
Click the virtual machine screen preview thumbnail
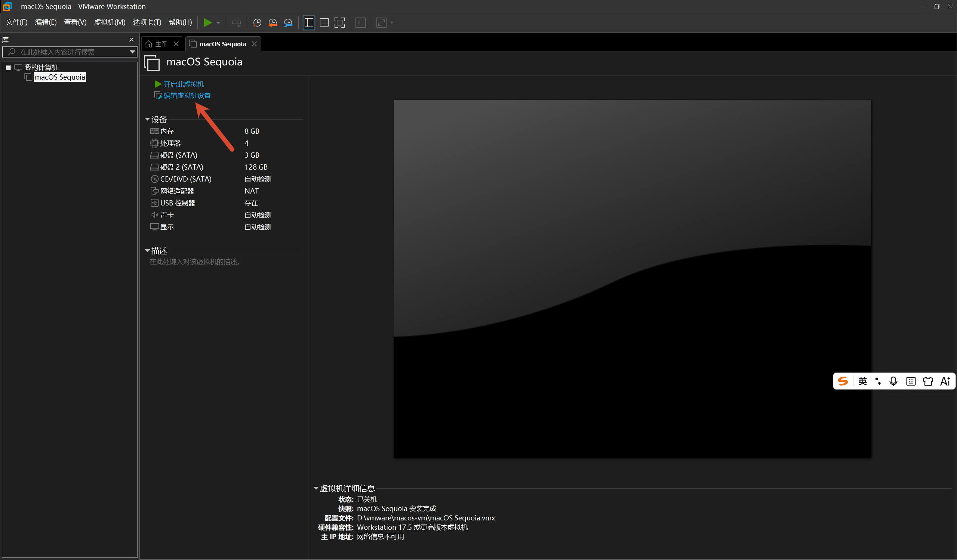coord(632,278)
